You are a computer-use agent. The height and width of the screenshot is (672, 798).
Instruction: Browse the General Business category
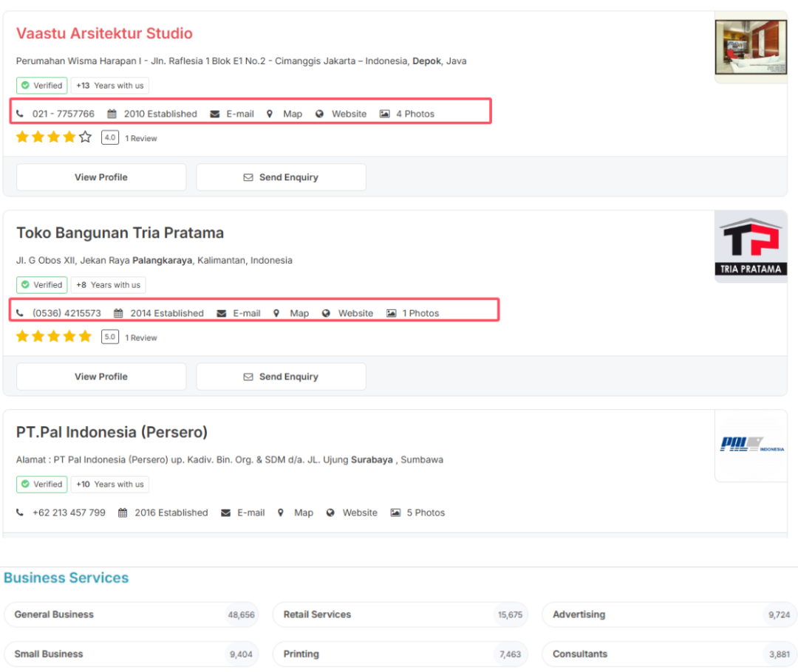click(x=132, y=614)
